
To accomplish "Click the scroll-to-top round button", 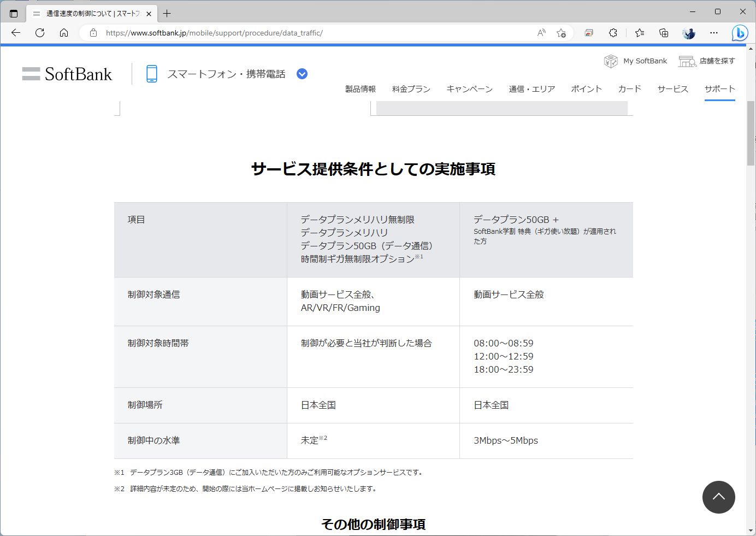I will [x=719, y=497].
